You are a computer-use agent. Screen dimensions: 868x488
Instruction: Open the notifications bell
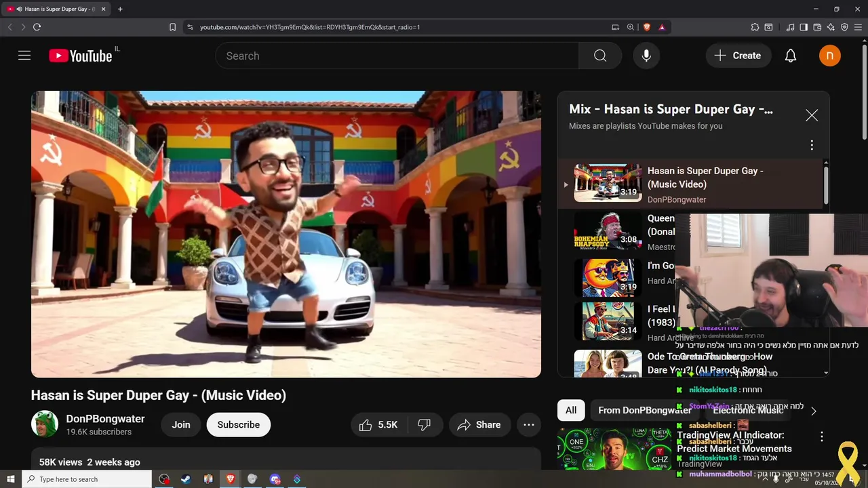pos(791,56)
